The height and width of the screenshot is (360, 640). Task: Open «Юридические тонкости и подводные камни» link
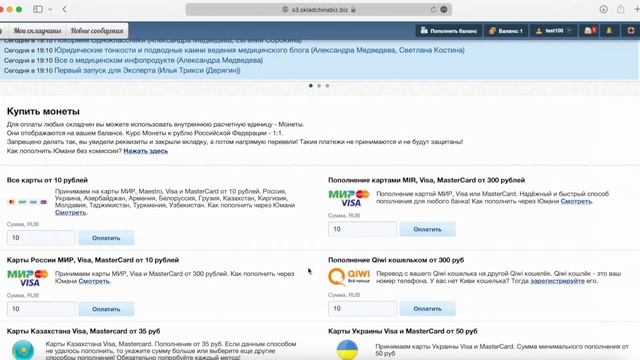click(259, 50)
